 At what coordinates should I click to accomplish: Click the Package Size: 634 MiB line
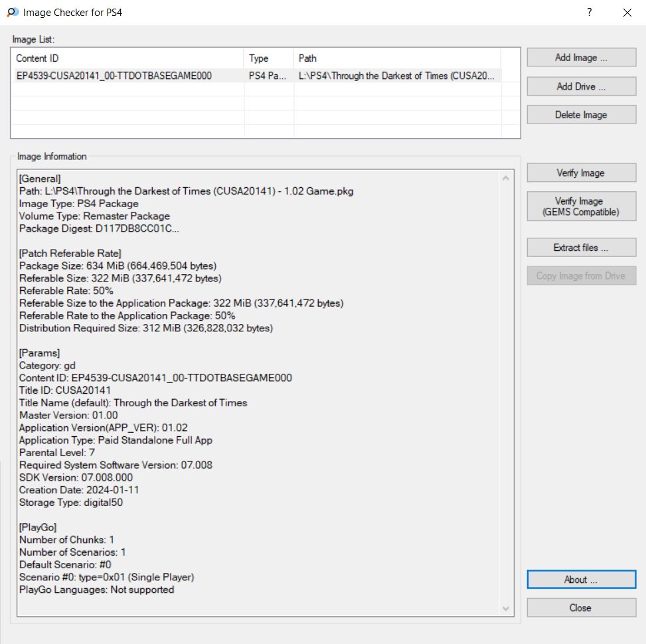pos(118,266)
